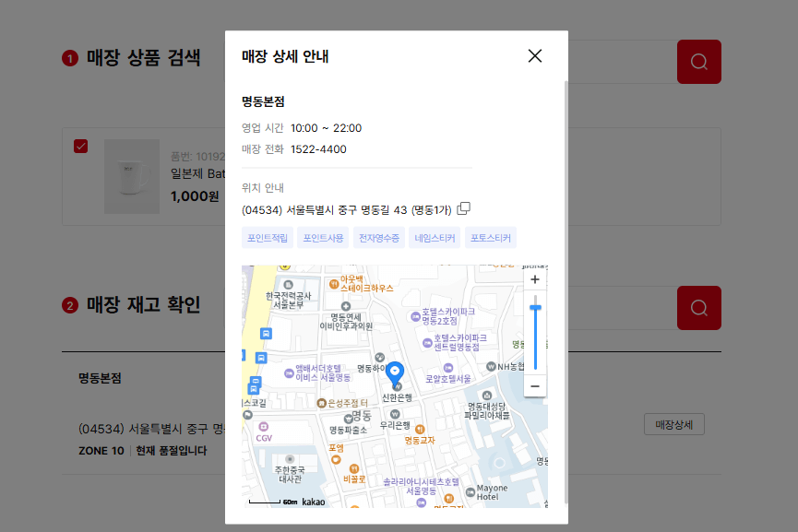Image resolution: width=798 pixels, height=532 pixels.
Task: Uncheck the selected mug product checkbox
Action: click(81, 146)
